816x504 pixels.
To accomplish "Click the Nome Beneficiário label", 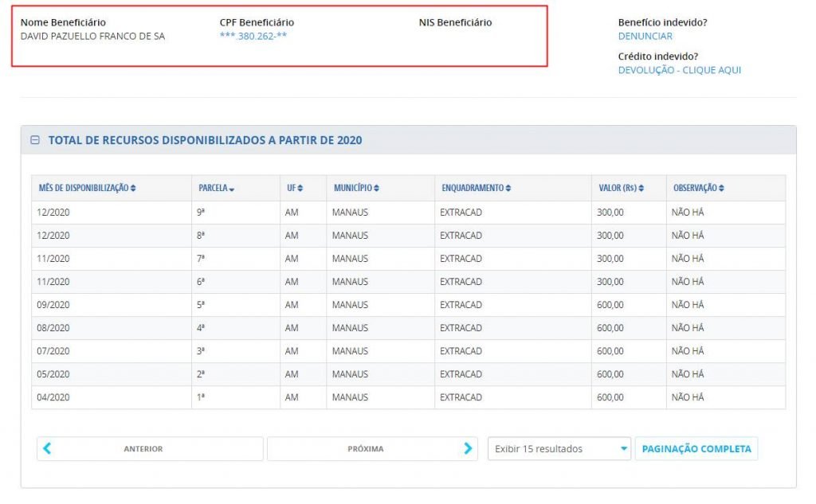I will [x=63, y=22].
